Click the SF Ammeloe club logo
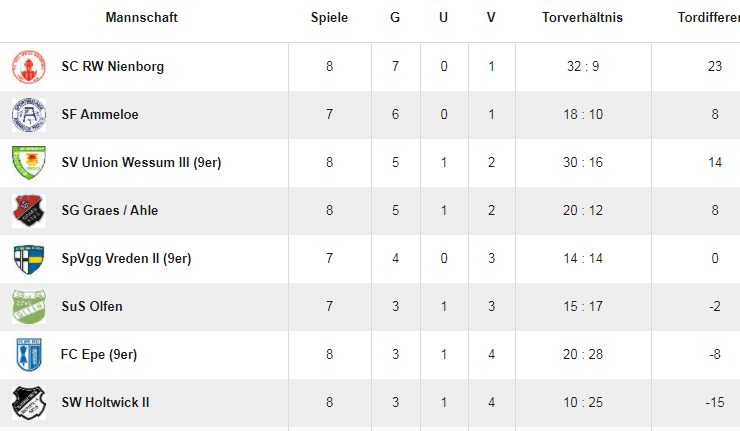This screenshot has height=431, width=740. [x=29, y=115]
